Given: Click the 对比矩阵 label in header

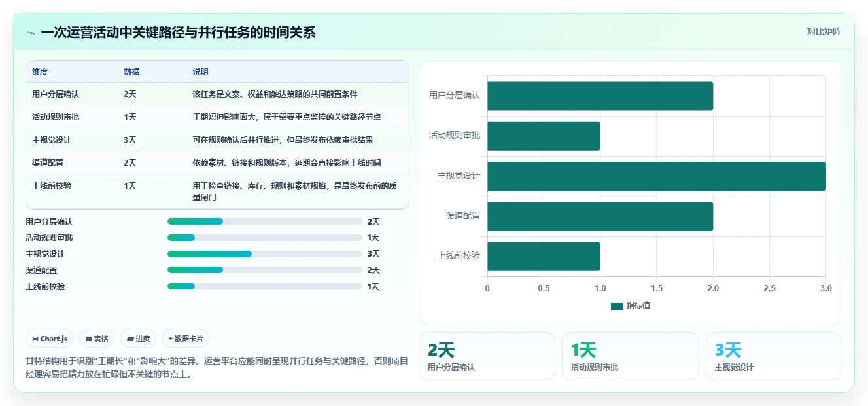Looking at the screenshot, I should (824, 31).
